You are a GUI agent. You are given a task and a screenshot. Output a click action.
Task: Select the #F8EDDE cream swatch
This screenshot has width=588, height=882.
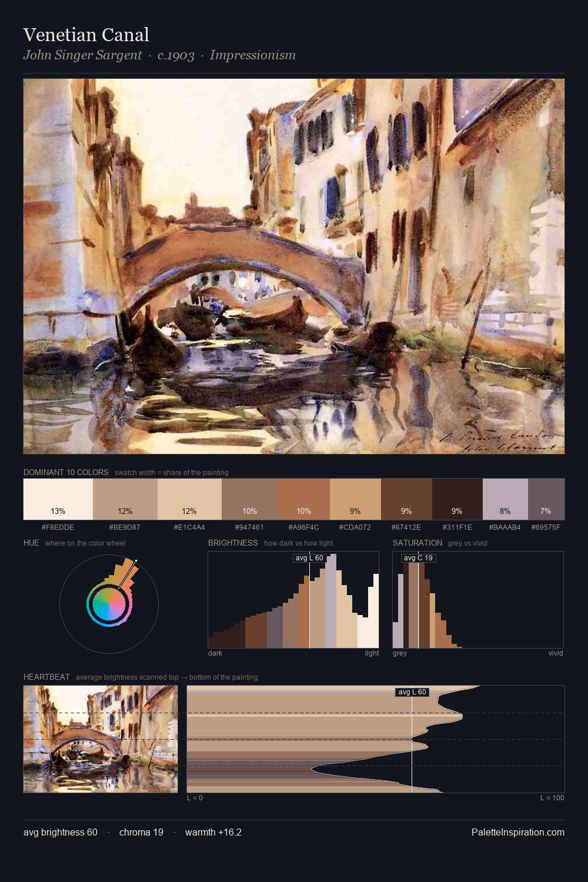pos(58,499)
